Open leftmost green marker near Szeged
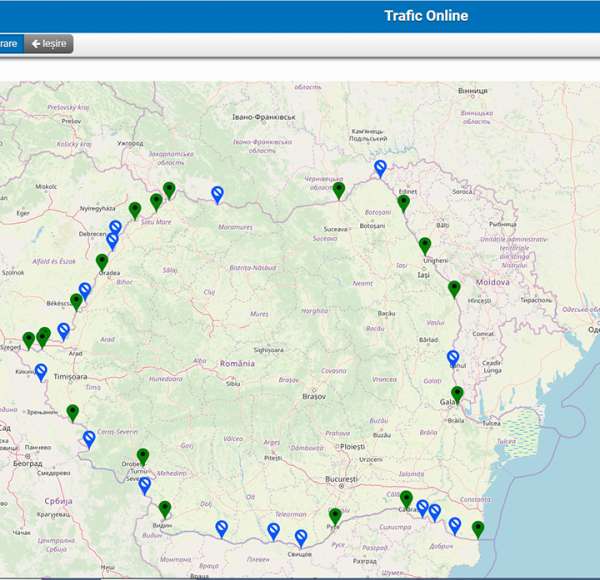Viewport: 600px width, 580px height. point(29,341)
